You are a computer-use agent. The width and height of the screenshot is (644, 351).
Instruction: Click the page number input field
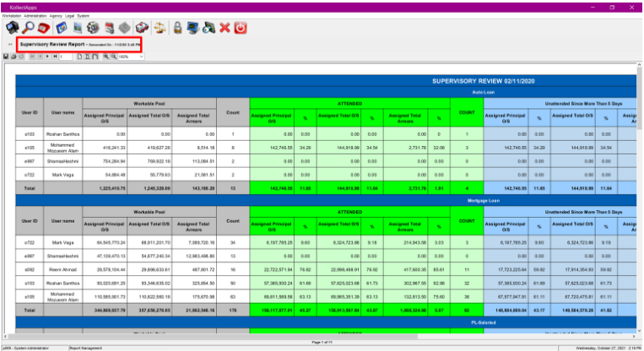click(66, 57)
